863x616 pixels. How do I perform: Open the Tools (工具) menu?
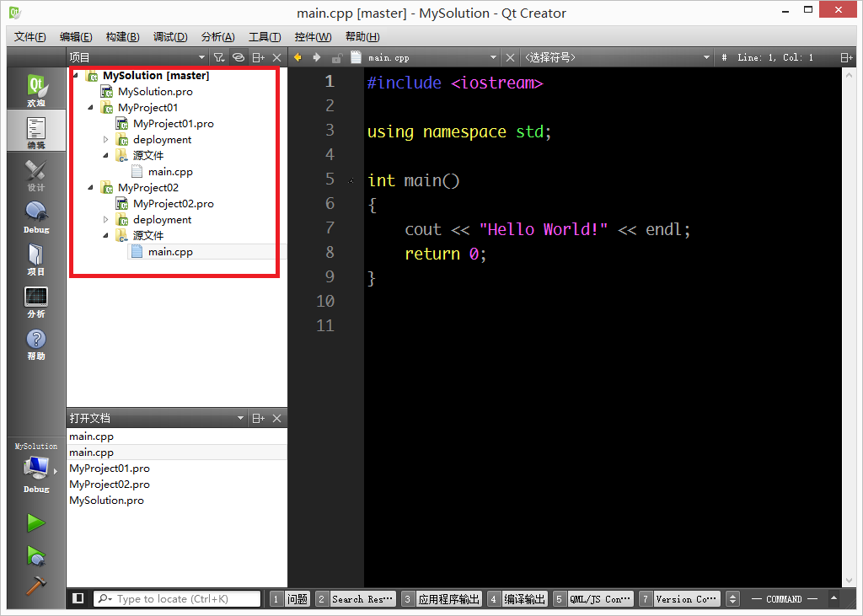[265, 37]
